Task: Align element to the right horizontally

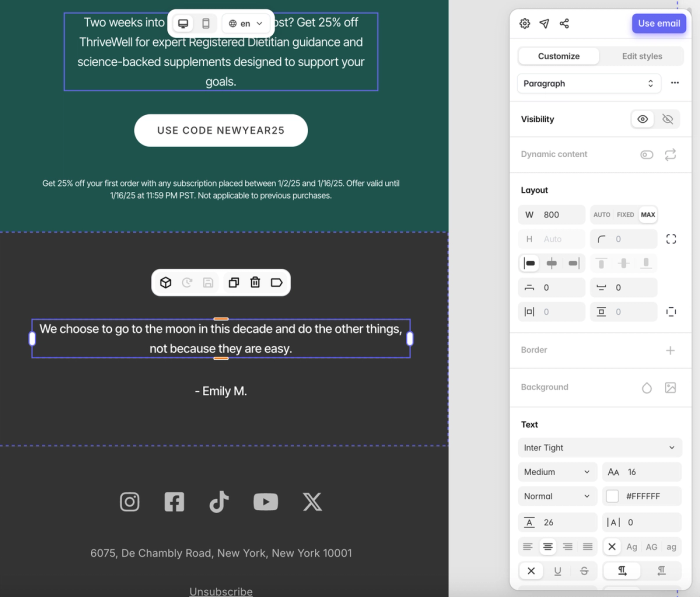Action: 574,263
